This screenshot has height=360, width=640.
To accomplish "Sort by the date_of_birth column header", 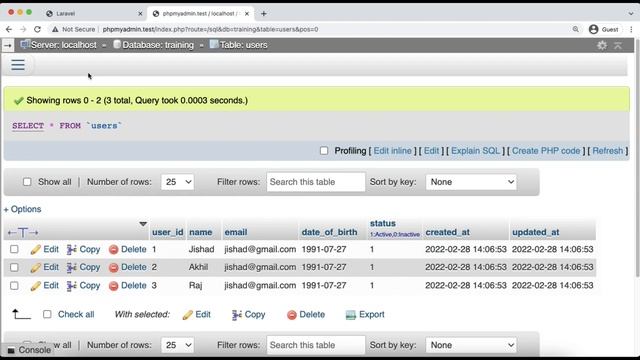I will pos(329,232).
